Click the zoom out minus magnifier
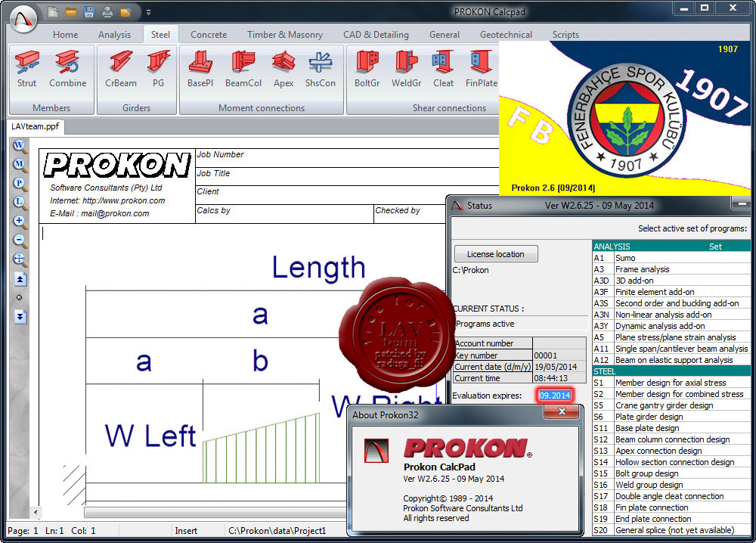This screenshot has height=543, width=756. point(20,240)
